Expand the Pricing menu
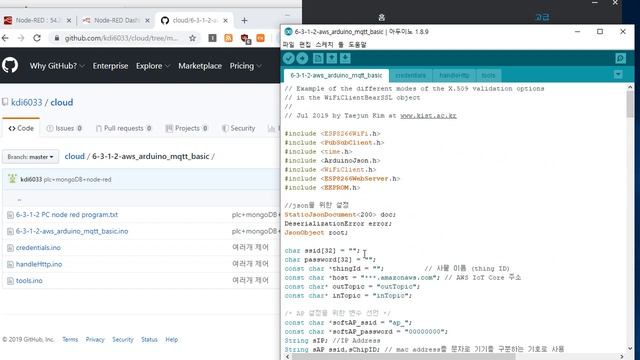Viewport: 640px width, 360px height. tap(245, 66)
